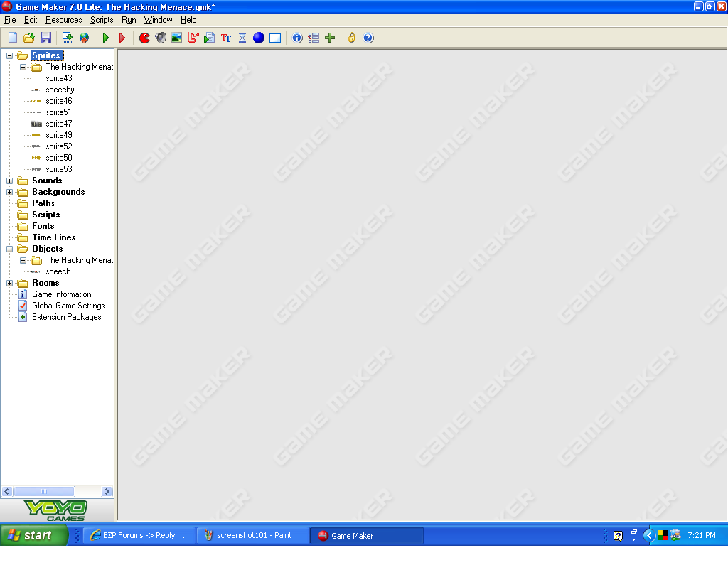Click the padlock toolbar icon

pos(352,38)
